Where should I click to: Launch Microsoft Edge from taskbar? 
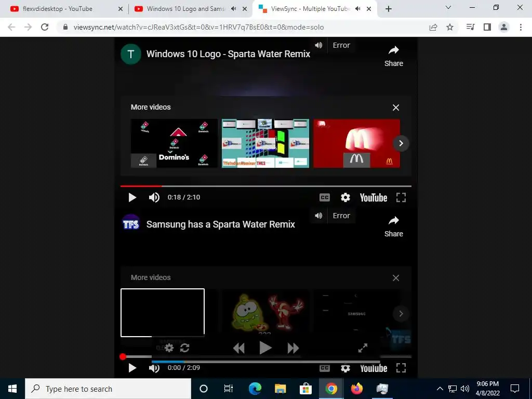pos(255,389)
